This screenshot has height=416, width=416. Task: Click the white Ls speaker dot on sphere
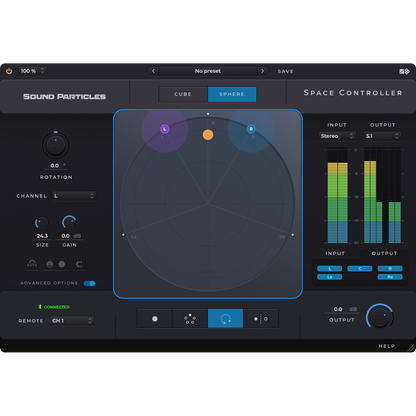click(123, 235)
